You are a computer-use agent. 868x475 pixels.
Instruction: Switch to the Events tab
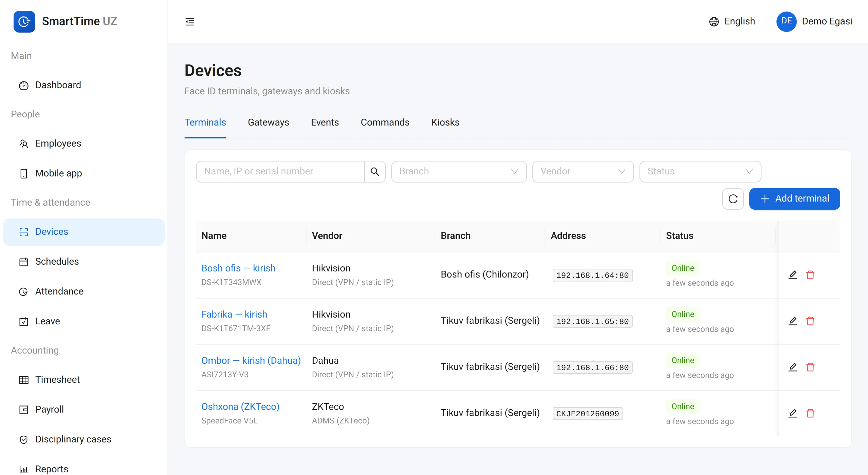point(325,122)
